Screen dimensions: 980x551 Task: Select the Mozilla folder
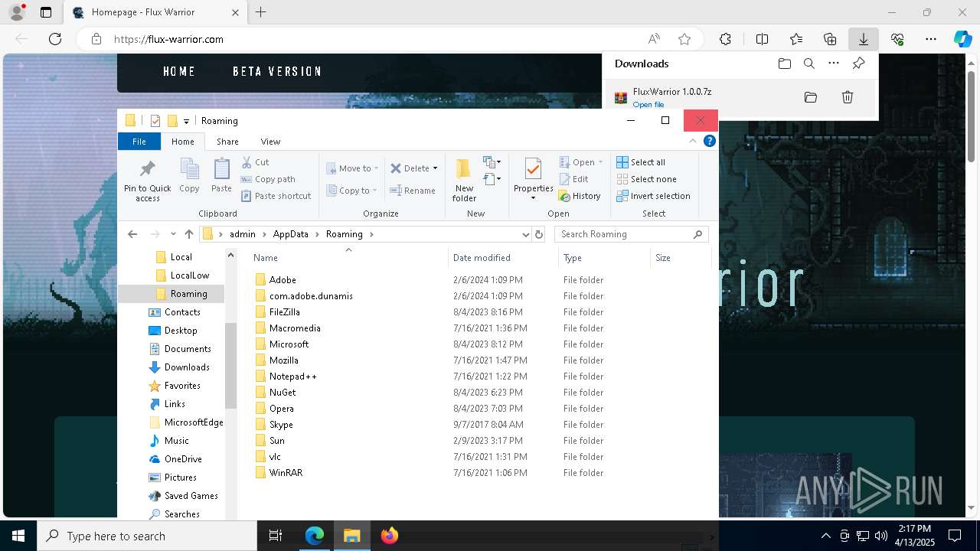pos(283,360)
